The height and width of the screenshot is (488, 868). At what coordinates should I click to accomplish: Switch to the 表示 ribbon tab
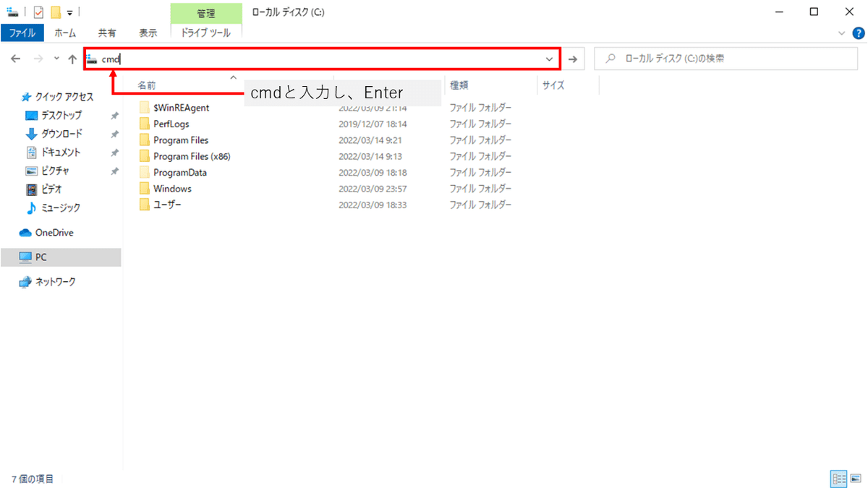(148, 33)
